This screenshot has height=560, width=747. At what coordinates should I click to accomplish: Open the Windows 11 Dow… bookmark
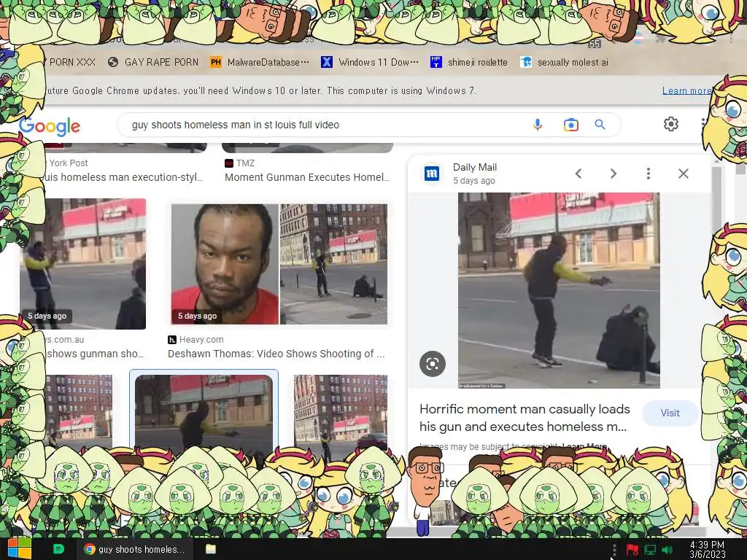(x=370, y=63)
